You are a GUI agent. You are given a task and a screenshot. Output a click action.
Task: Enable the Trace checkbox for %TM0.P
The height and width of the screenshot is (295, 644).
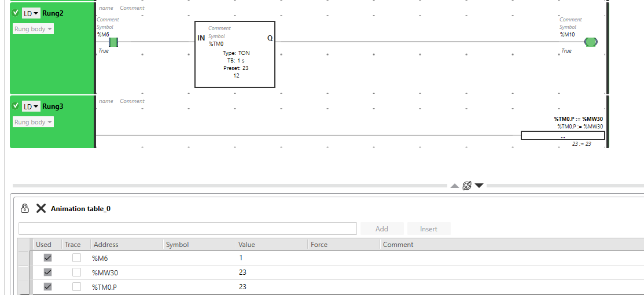point(76,286)
